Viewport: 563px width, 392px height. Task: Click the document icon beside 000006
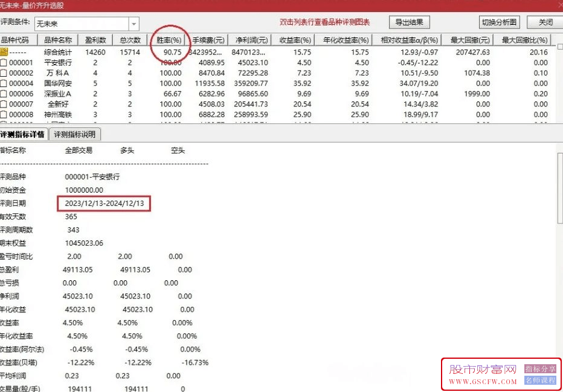tap(4, 94)
